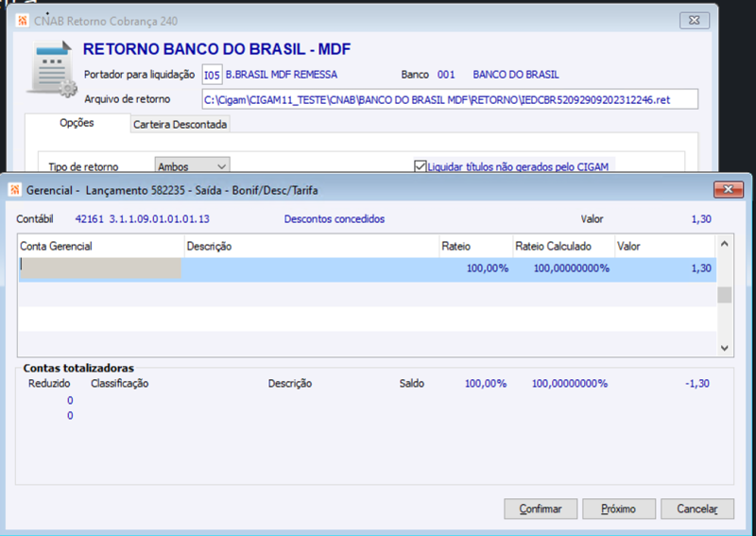
Task: Click the RETORNO BANCO DO BRASIL - MDF heading
Action: tap(216, 49)
